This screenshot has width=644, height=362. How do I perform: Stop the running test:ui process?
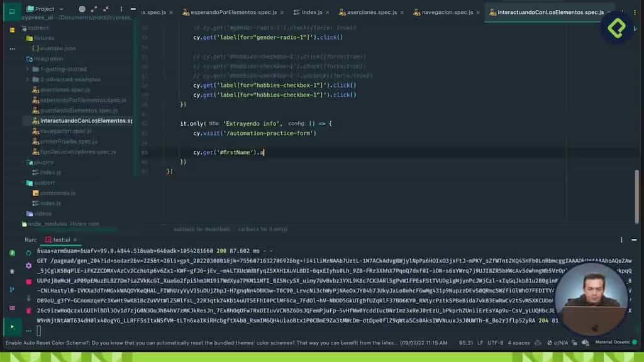(x=28, y=282)
